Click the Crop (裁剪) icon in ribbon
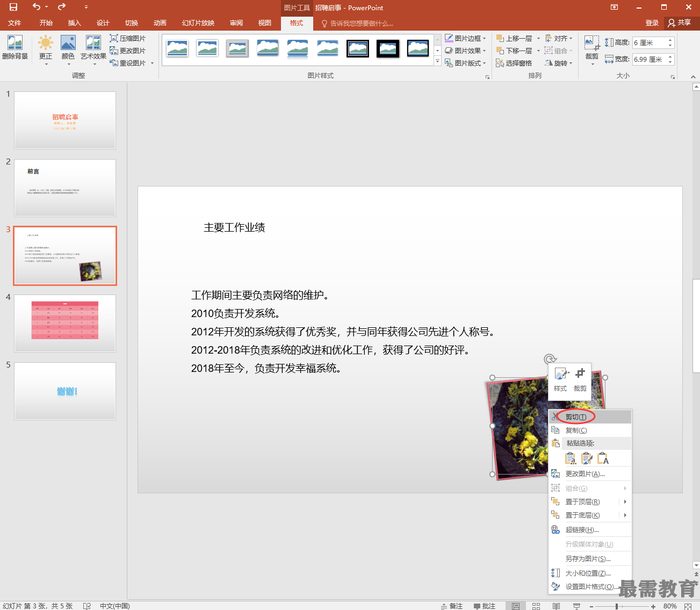 tap(592, 44)
